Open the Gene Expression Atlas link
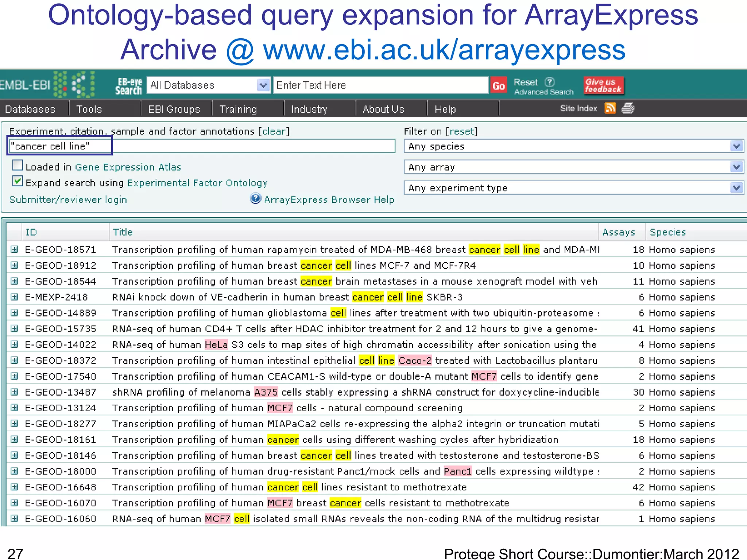 (128, 167)
